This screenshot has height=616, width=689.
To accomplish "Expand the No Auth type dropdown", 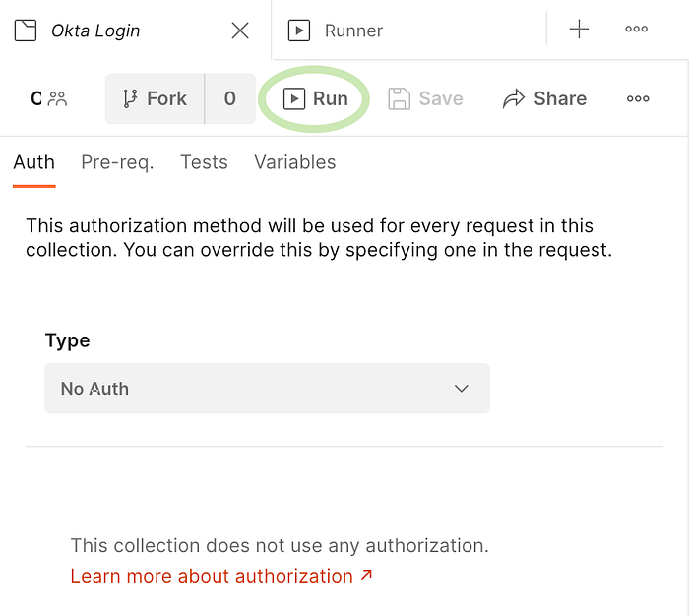I will pyautogui.click(x=267, y=389).
